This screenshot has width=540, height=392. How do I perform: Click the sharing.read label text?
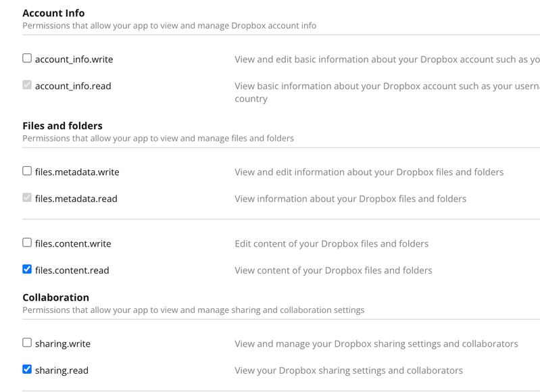62,370
